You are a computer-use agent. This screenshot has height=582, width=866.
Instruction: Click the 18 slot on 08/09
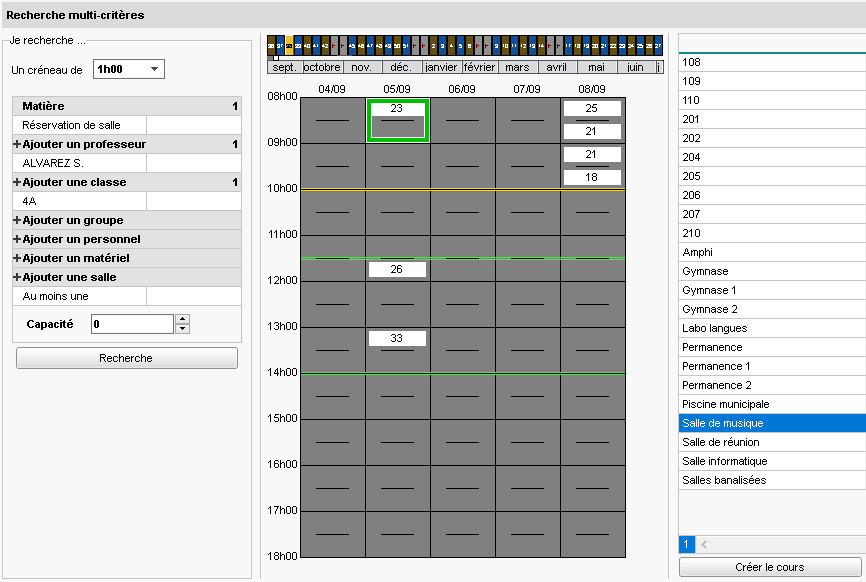click(x=592, y=177)
